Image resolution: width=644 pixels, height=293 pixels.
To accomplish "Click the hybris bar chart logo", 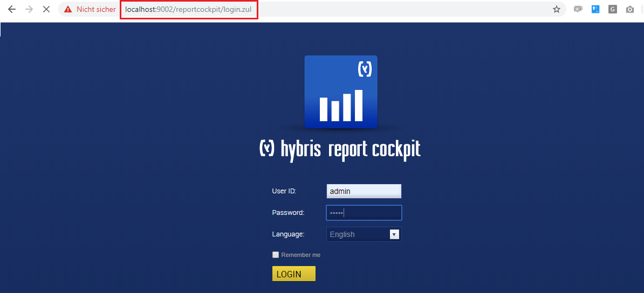I will pyautogui.click(x=341, y=92).
